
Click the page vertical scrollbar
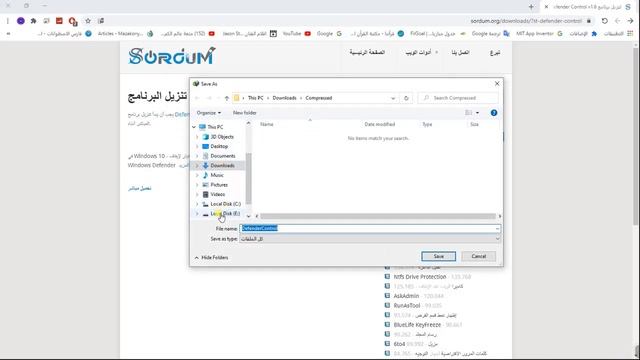coord(636,136)
